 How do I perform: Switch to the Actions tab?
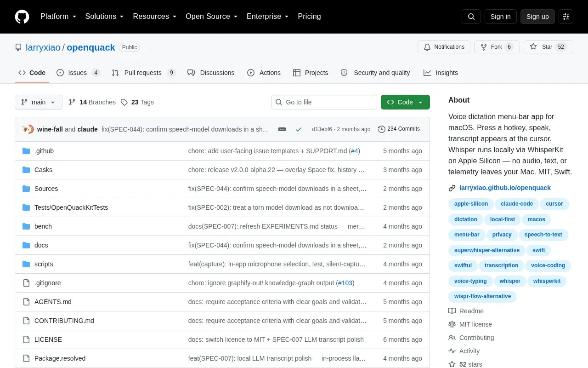click(264, 73)
